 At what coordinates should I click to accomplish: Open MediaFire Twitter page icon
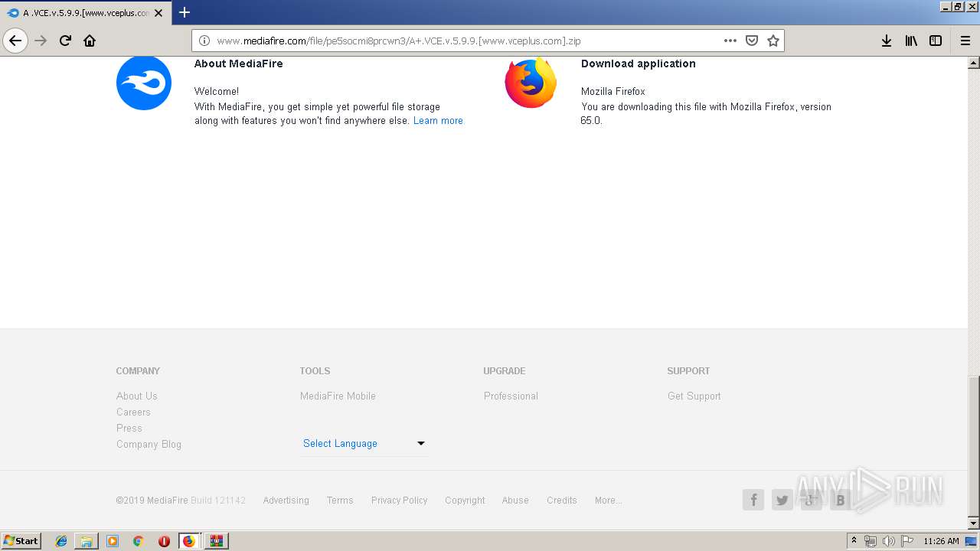coord(782,500)
